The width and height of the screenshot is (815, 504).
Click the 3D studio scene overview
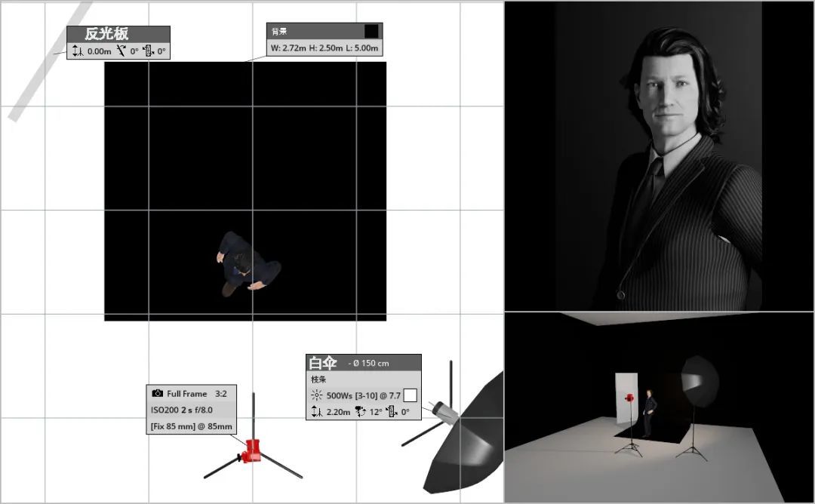(659, 407)
